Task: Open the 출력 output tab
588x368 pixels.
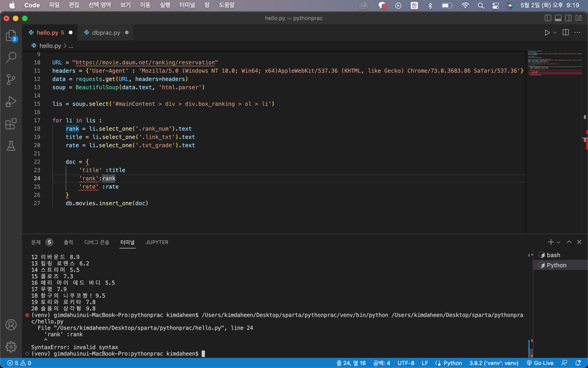Action: pyautogui.click(x=68, y=242)
